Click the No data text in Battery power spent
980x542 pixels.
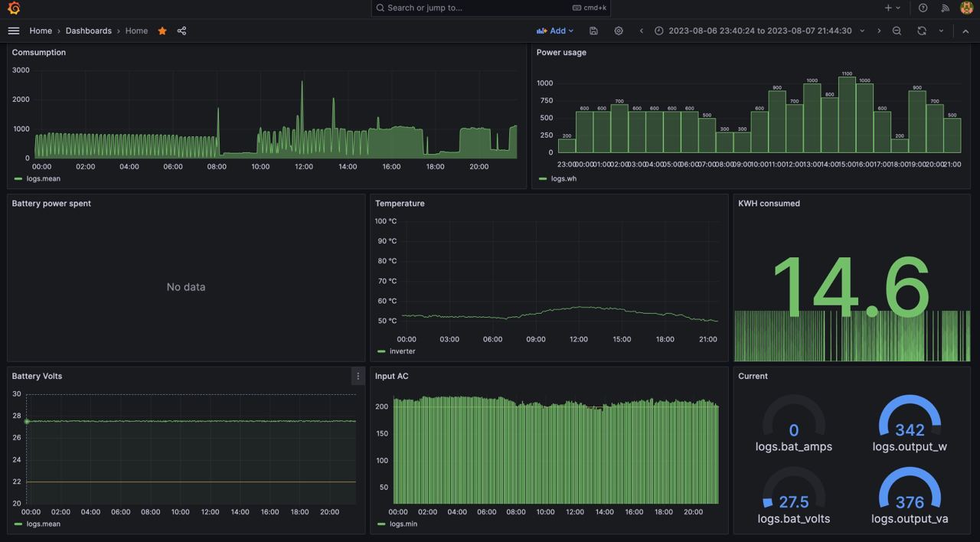coord(186,287)
